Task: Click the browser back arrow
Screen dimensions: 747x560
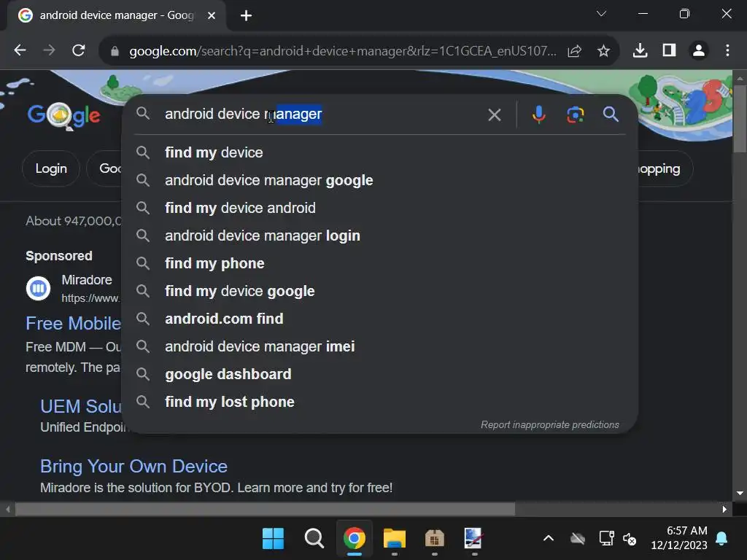Action: (20, 50)
